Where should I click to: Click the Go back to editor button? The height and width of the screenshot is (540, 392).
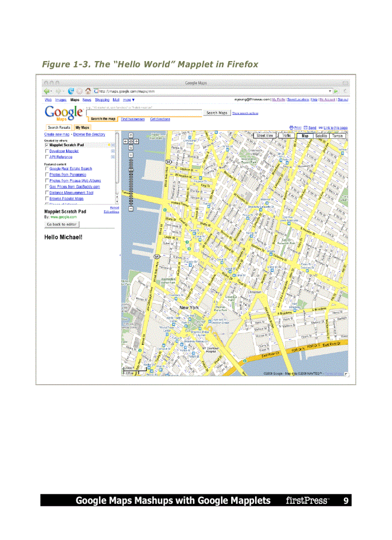pos(61,225)
